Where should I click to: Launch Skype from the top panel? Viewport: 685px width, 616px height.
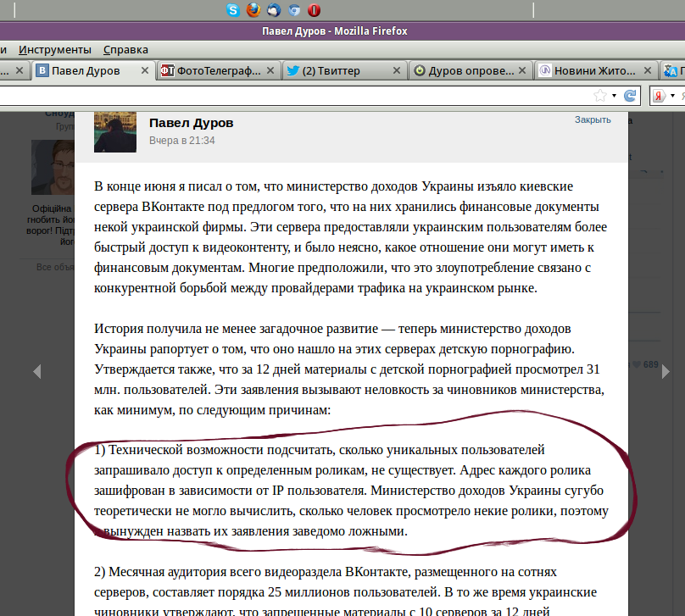[x=233, y=10]
